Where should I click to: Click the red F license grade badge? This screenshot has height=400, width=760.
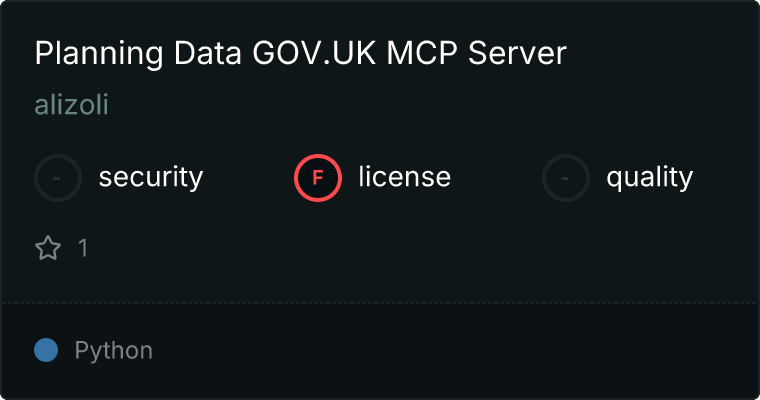[317, 178]
